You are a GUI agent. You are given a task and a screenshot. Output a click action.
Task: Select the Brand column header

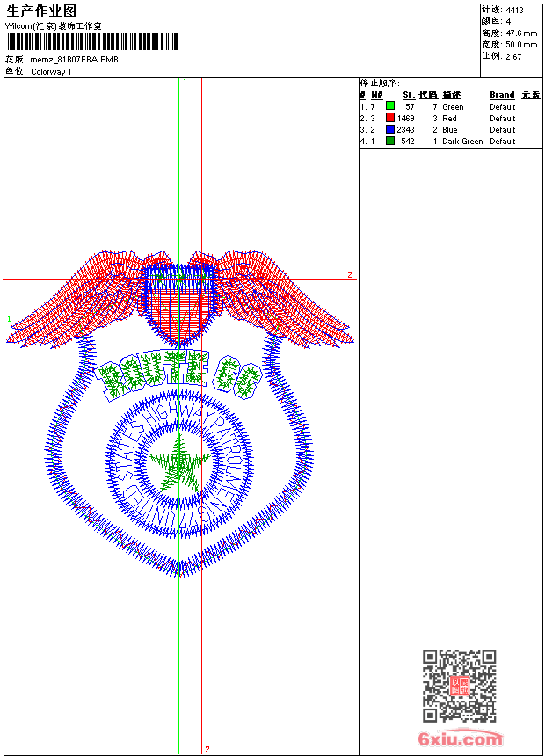point(502,95)
